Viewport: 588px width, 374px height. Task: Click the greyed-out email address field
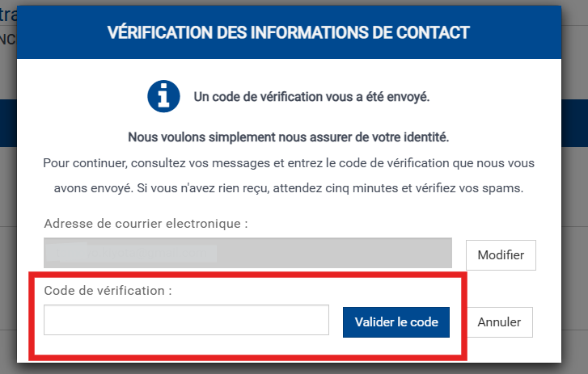247,253
